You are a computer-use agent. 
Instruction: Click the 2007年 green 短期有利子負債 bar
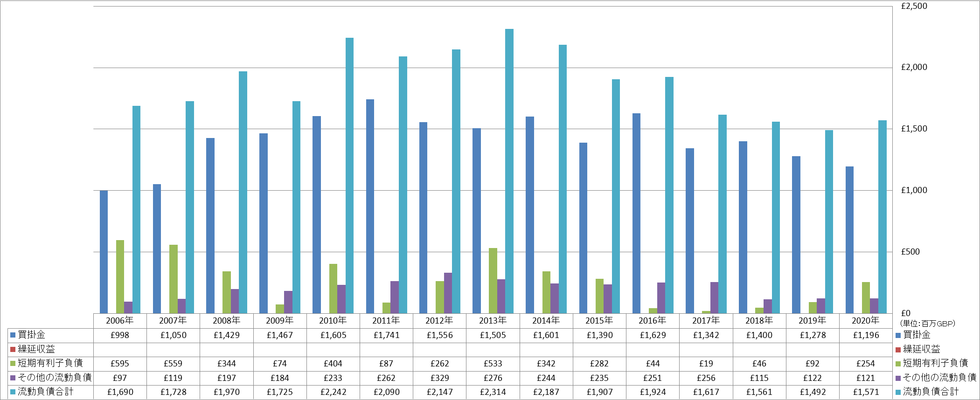coord(173,279)
